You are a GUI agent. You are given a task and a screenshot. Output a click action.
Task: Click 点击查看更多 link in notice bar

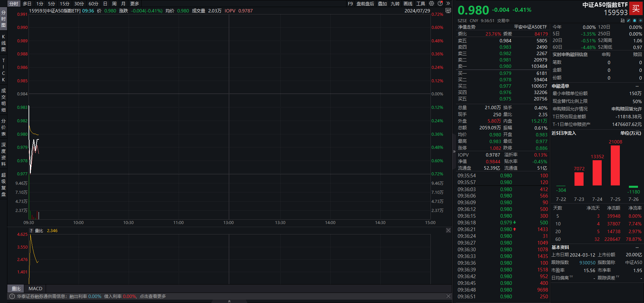pyautogui.click(x=153, y=296)
